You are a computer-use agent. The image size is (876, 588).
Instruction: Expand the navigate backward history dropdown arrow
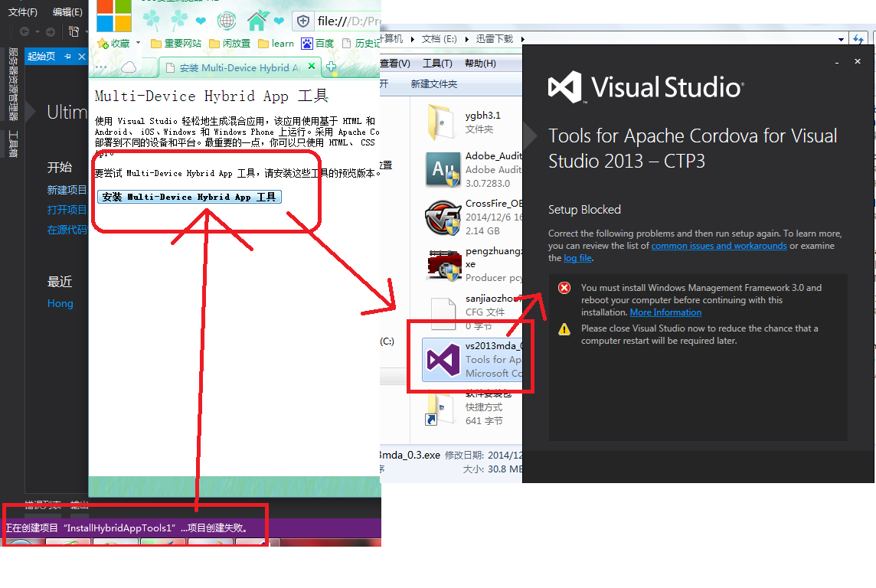coord(38,32)
